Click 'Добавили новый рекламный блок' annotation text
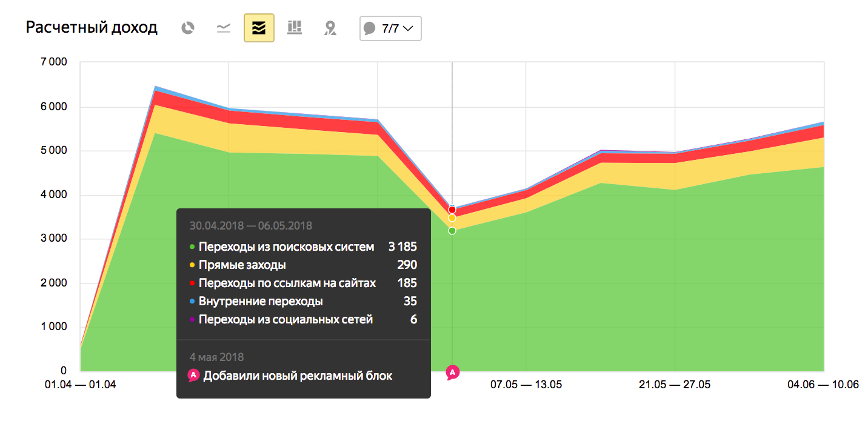 [x=298, y=376]
